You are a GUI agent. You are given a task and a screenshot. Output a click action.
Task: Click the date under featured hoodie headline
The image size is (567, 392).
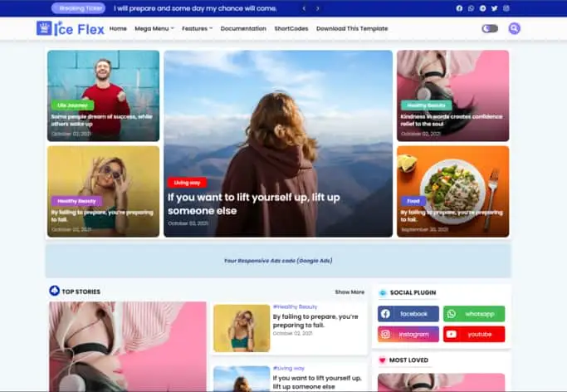pyautogui.click(x=188, y=223)
